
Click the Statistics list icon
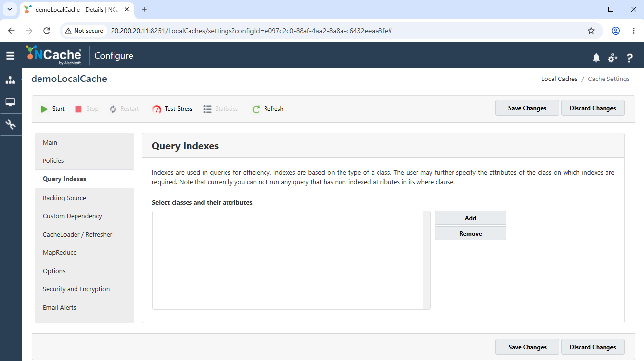pyautogui.click(x=207, y=109)
